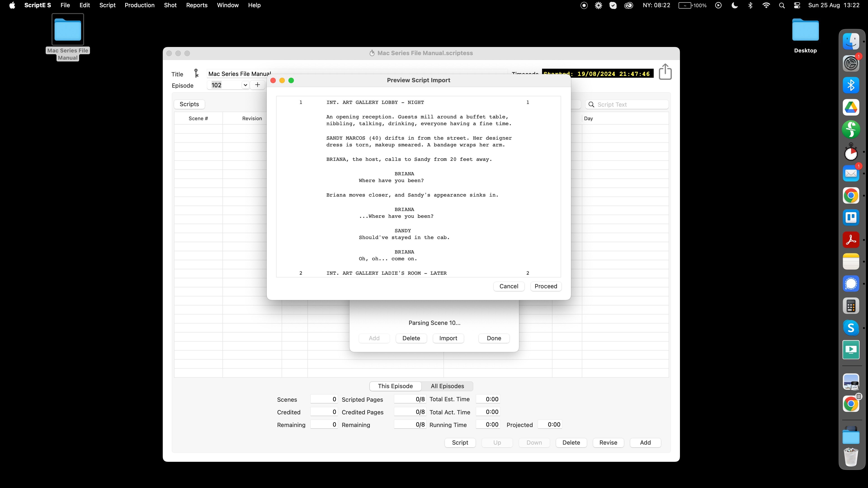Cancel the script import preview
The height and width of the screenshot is (488, 868).
tap(508, 286)
